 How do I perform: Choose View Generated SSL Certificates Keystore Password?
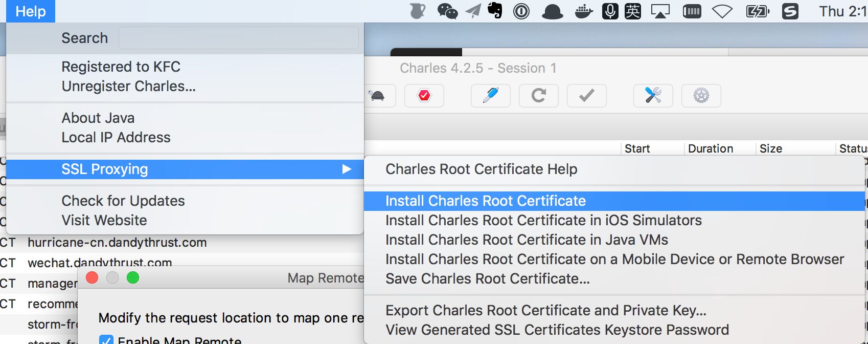[x=614, y=330]
